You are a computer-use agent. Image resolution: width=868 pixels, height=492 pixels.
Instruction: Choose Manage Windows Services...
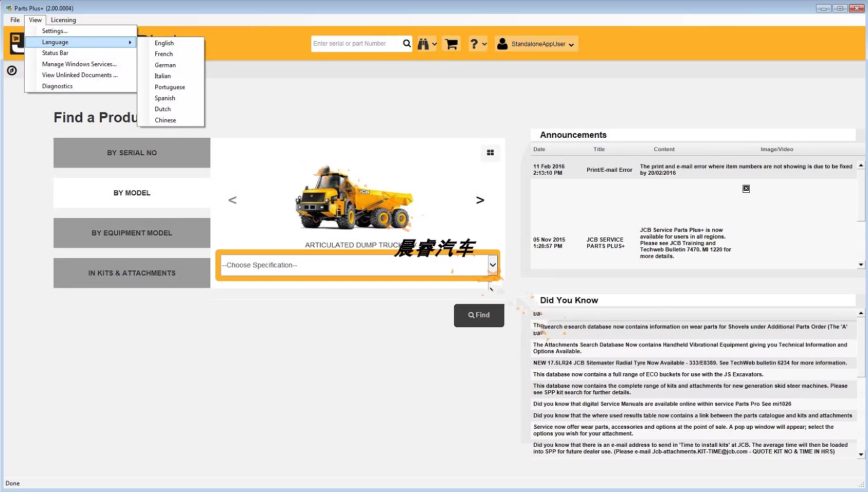pyautogui.click(x=81, y=64)
